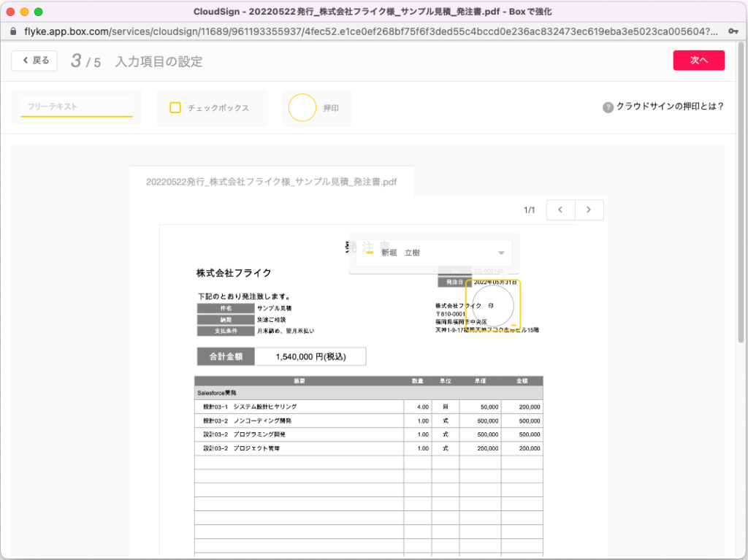
Task: Go to the next PDF page arrow
Action: (x=589, y=210)
